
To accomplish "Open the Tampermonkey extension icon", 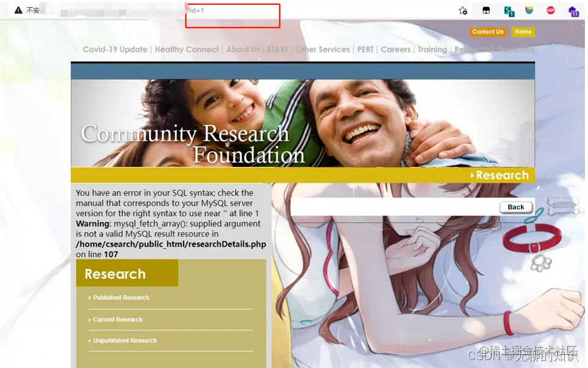I will tap(486, 10).
